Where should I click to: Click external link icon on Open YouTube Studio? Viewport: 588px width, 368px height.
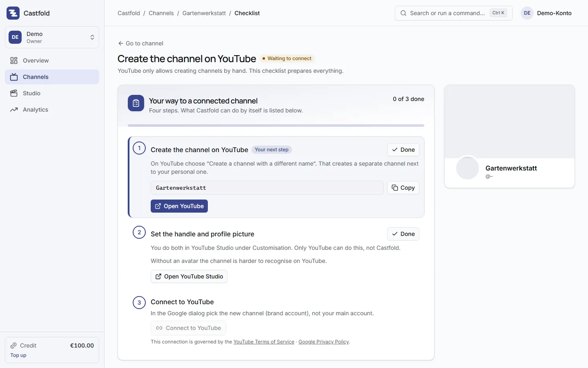tap(158, 276)
